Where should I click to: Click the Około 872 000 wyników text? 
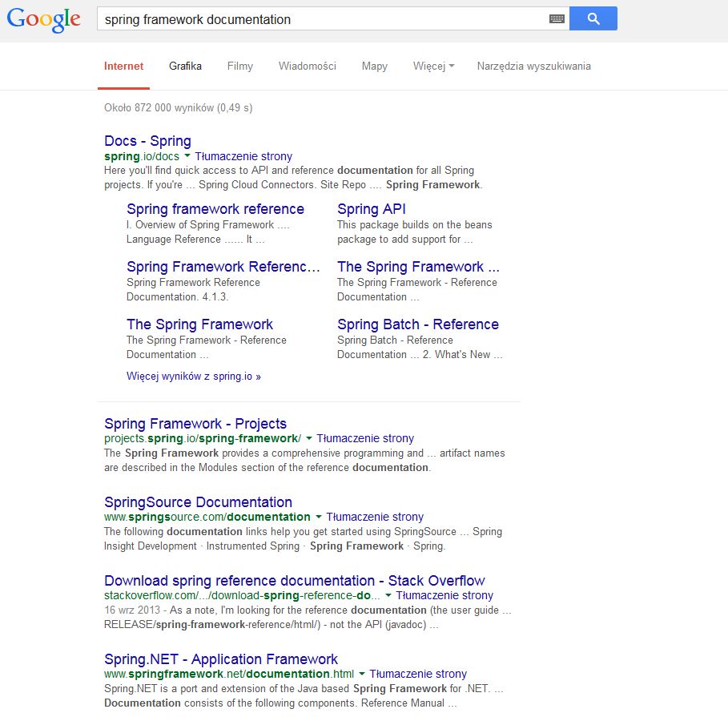click(x=179, y=107)
